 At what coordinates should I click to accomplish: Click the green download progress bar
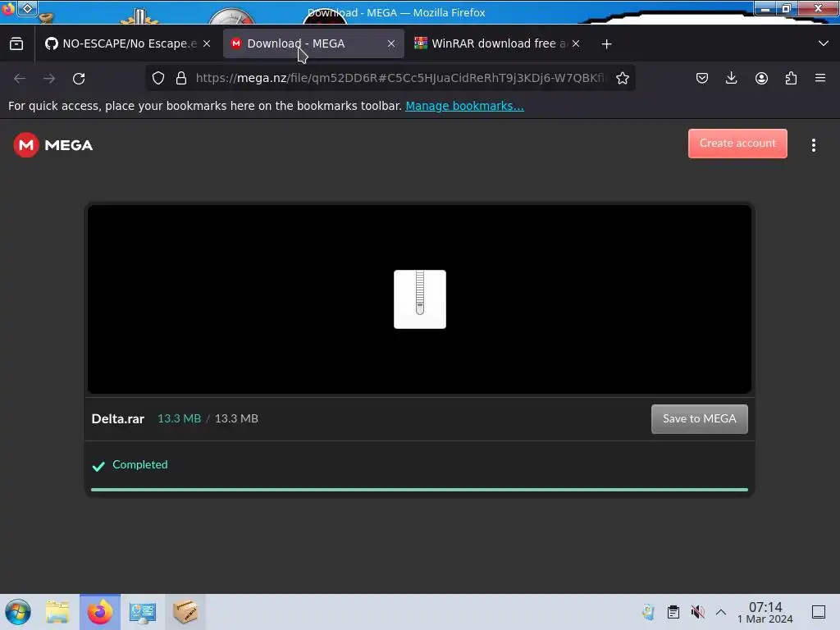click(x=419, y=489)
